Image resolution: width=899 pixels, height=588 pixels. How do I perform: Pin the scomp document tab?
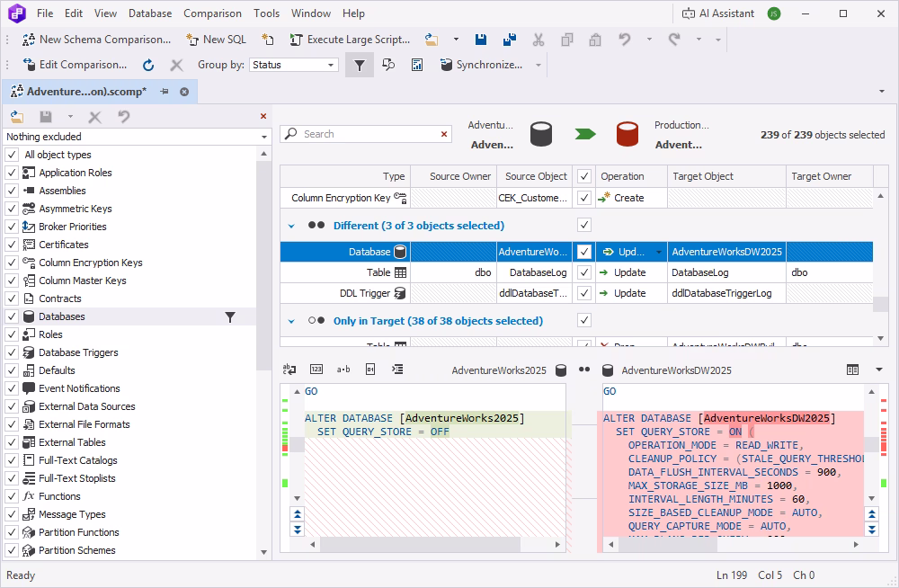click(x=165, y=92)
